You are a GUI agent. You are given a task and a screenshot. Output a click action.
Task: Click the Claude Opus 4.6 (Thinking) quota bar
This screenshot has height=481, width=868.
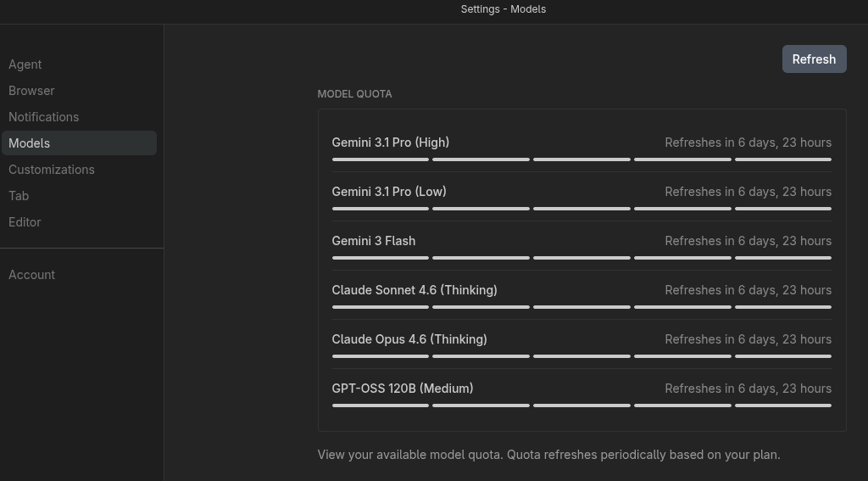[581, 356]
